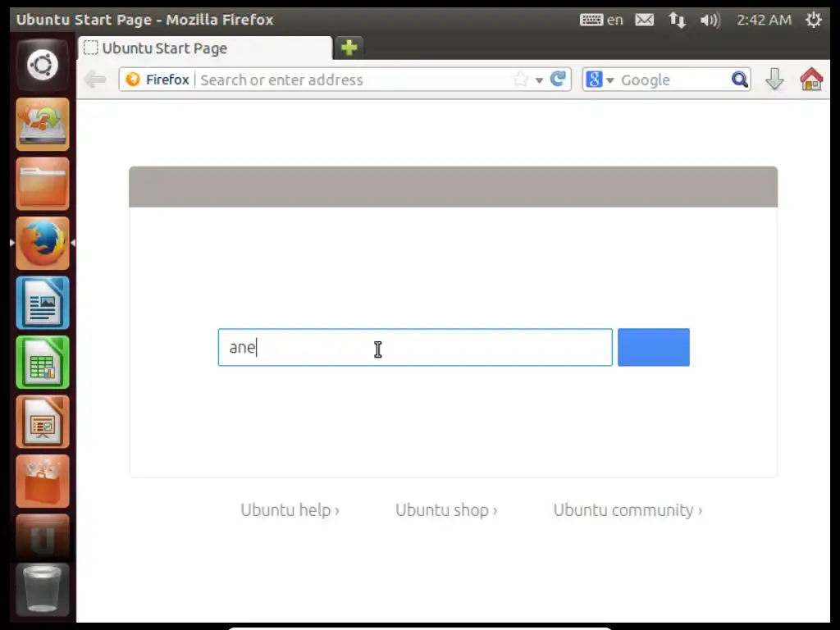
Task: Open the search engine selection dropdown
Action: pos(600,80)
